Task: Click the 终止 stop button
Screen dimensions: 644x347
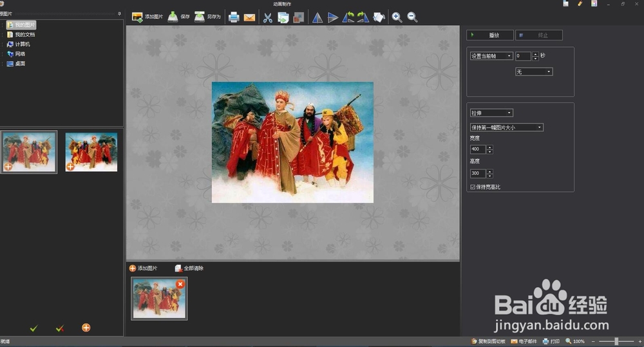Action: (539, 35)
